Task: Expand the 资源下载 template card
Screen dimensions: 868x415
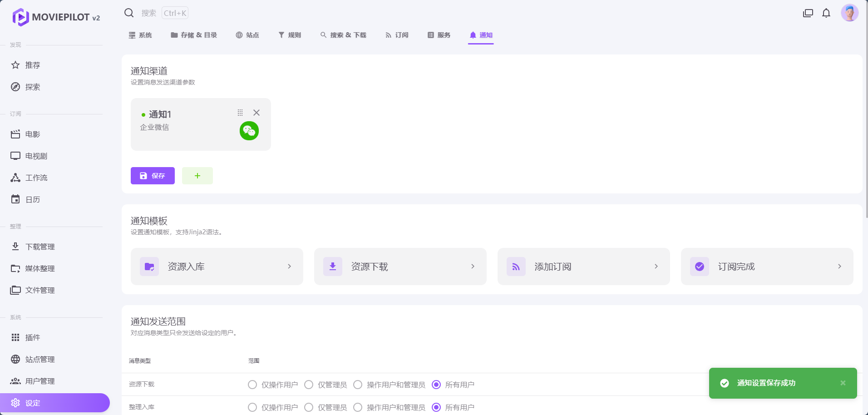Action: [x=400, y=267]
